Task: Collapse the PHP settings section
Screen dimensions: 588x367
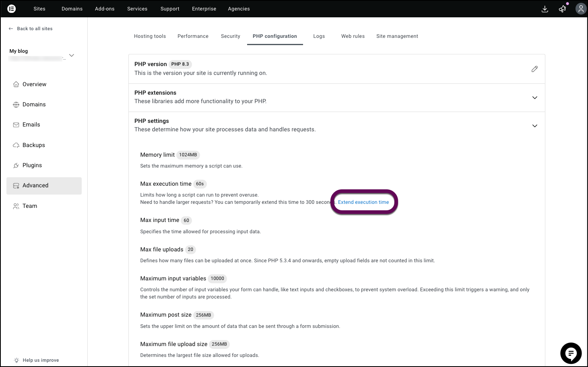Action: [535, 126]
